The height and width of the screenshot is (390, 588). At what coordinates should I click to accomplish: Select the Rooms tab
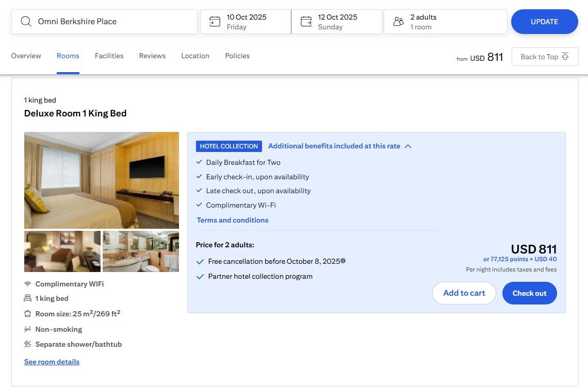(x=68, y=56)
